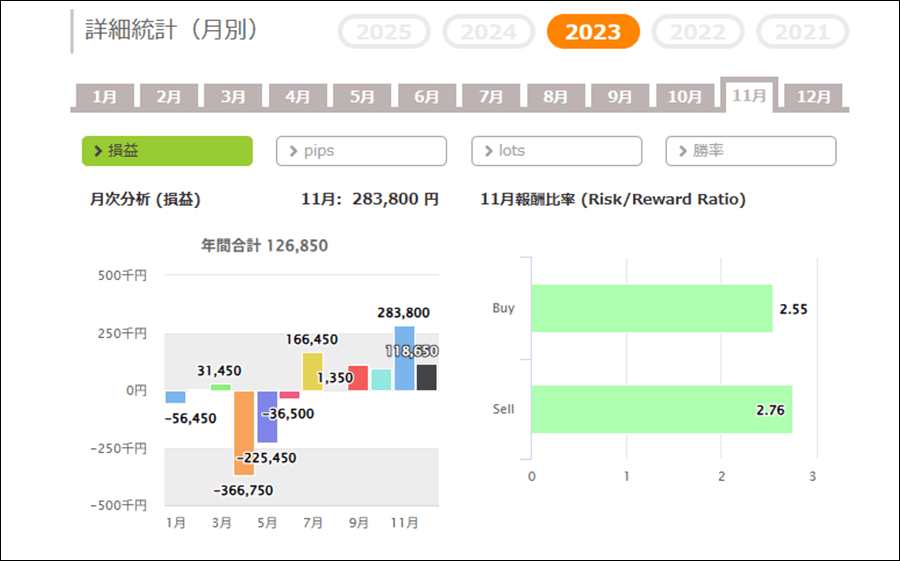
Task: Click the orange April bar showing -366,750
Action: 244,432
